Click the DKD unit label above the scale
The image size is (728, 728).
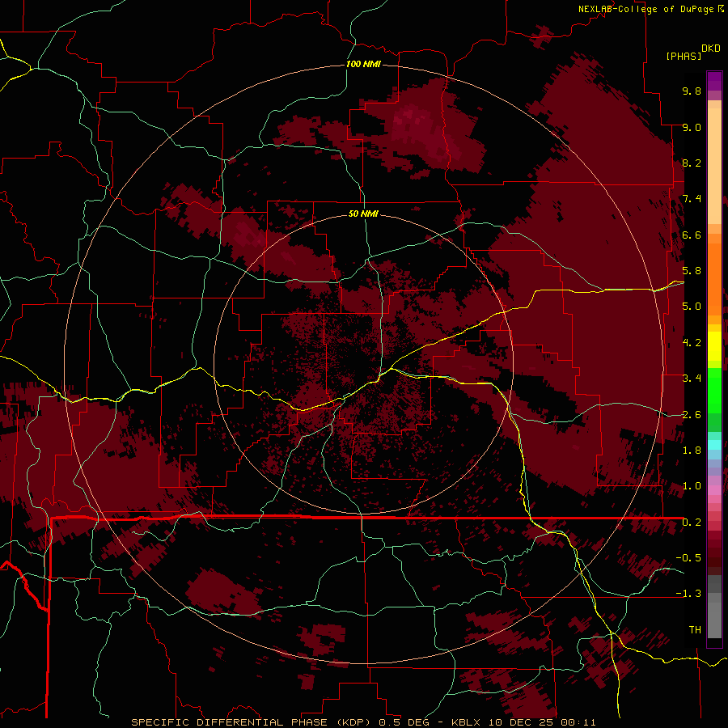[711, 49]
